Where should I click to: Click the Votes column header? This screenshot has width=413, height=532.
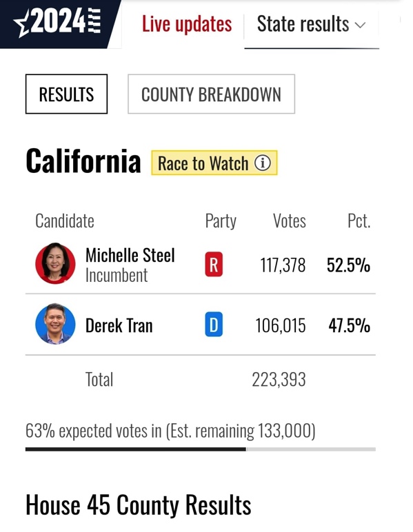[290, 221]
